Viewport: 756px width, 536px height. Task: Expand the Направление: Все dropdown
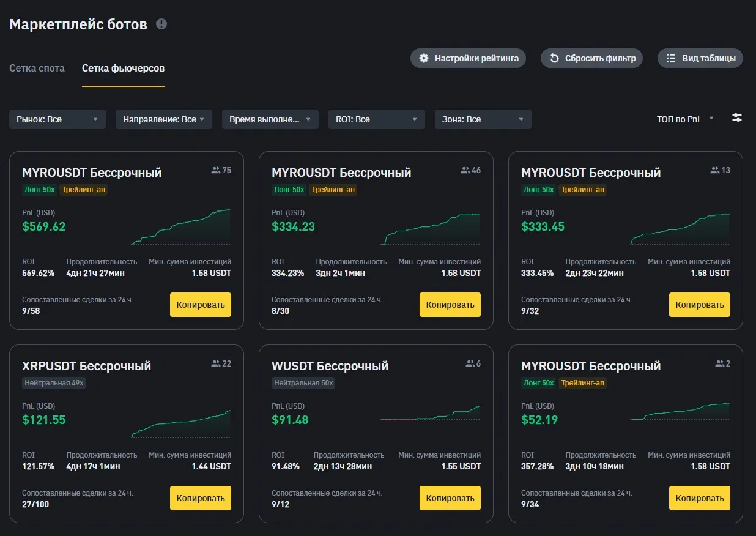pyautogui.click(x=164, y=119)
